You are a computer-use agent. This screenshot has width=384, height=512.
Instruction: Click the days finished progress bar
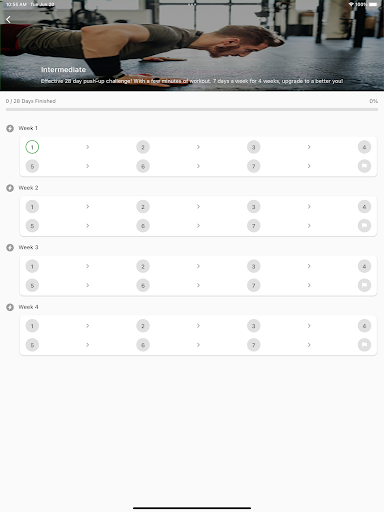click(x=192, y=109)
